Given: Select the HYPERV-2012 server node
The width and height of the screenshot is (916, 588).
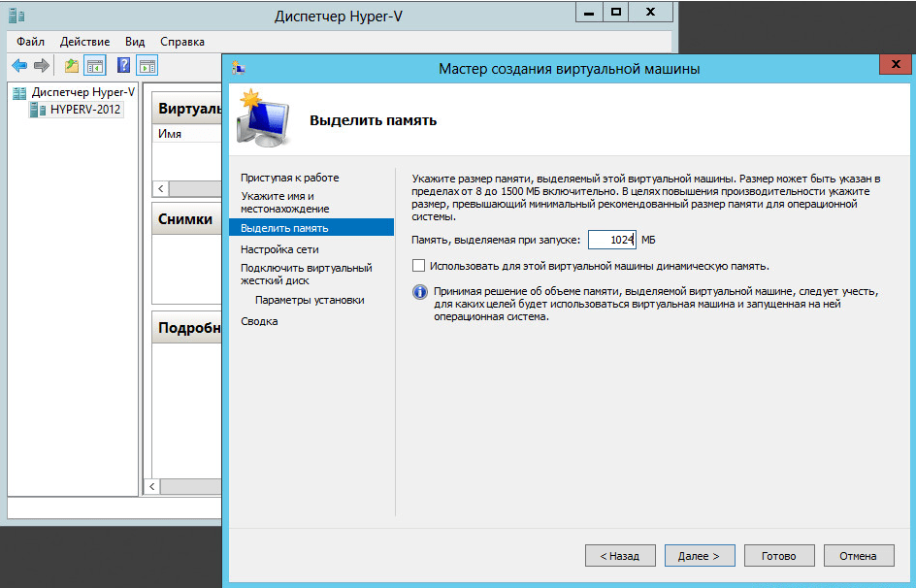Looking at the screenshot, I should click(x=76, y=110).
